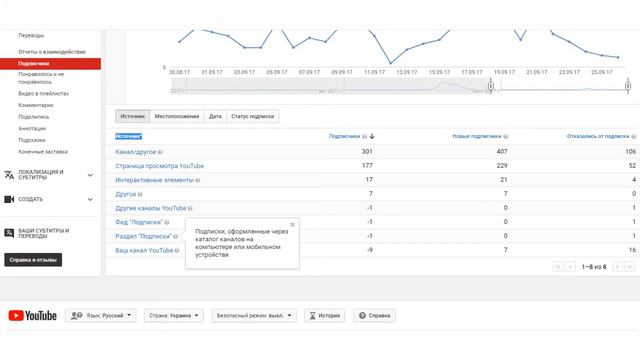Open the Фид "Подписки" source link
The height and width of the screenshot is (360, 640).
[139, 222]
